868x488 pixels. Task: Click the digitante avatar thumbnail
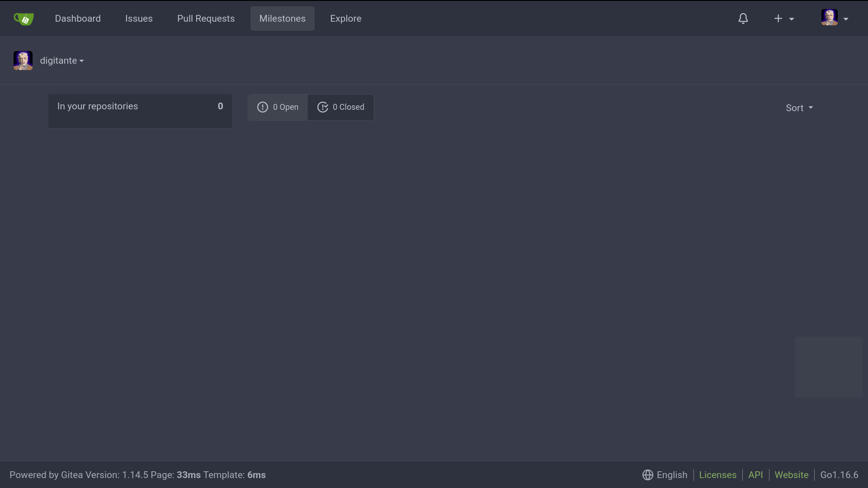(23, 61)
